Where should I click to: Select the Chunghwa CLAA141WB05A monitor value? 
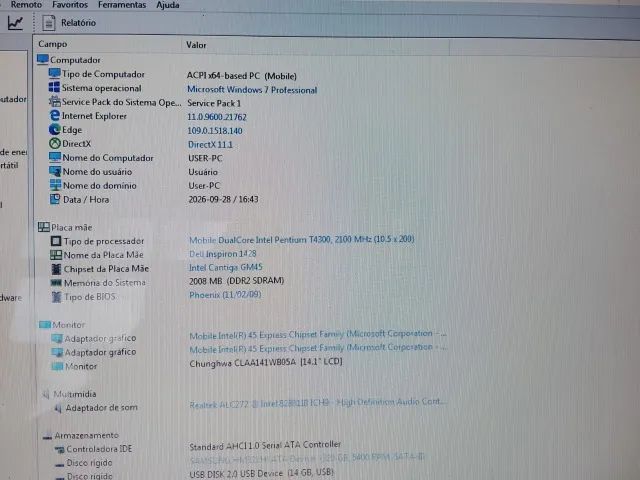click(x=266, y=362)
